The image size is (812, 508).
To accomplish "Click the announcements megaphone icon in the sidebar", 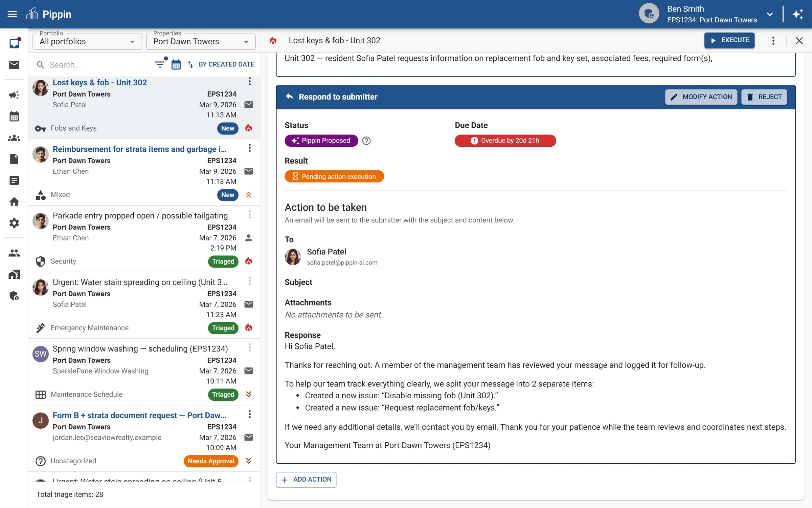I will 14,95.
